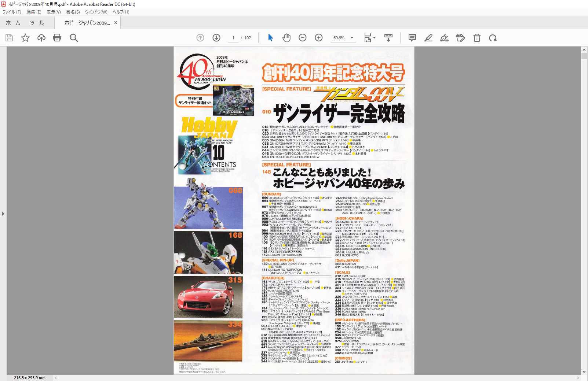The image size is (588, 381).
Task: Click the 334 battleship model photo
Action: 208,341
